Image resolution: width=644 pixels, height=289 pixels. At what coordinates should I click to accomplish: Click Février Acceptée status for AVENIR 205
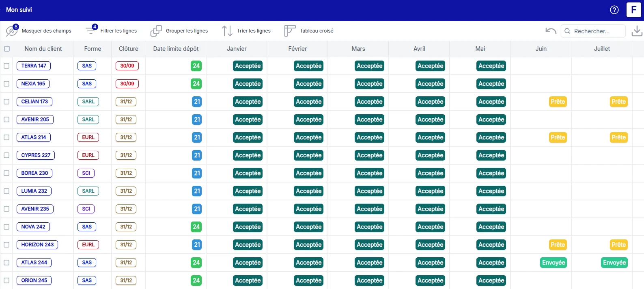[308, 120]
